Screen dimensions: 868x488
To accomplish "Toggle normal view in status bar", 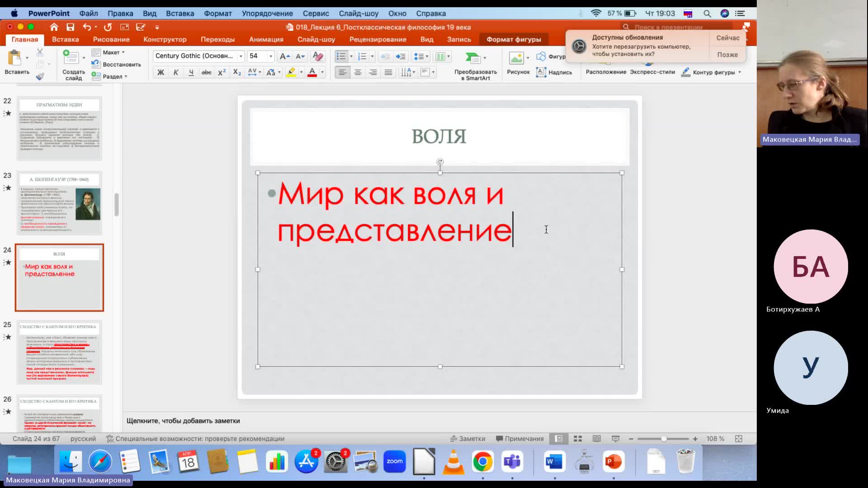I will point(559,439).
